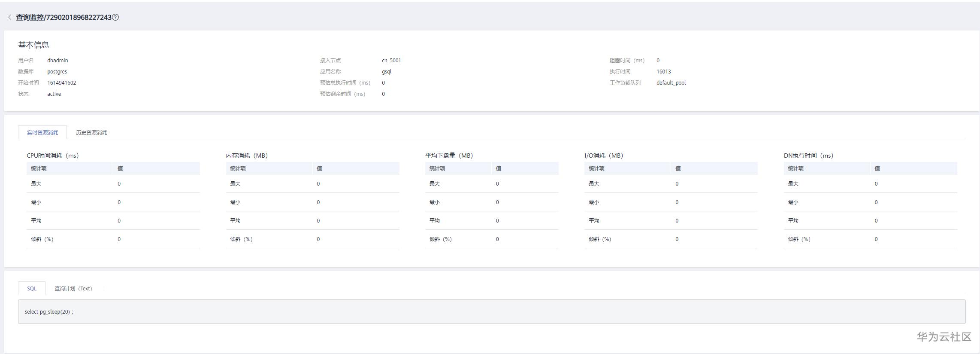Click the 阻塞时间 (ms) label
The image size is (980, 354).
[x=627, y=61]
